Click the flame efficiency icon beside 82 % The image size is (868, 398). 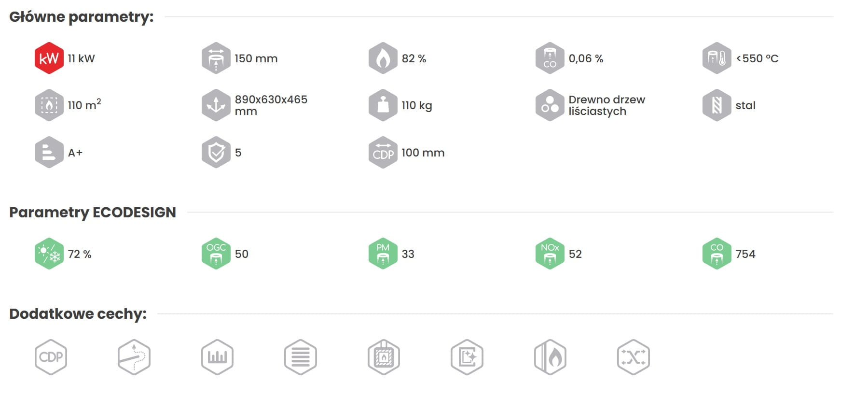tap(383, 58)
